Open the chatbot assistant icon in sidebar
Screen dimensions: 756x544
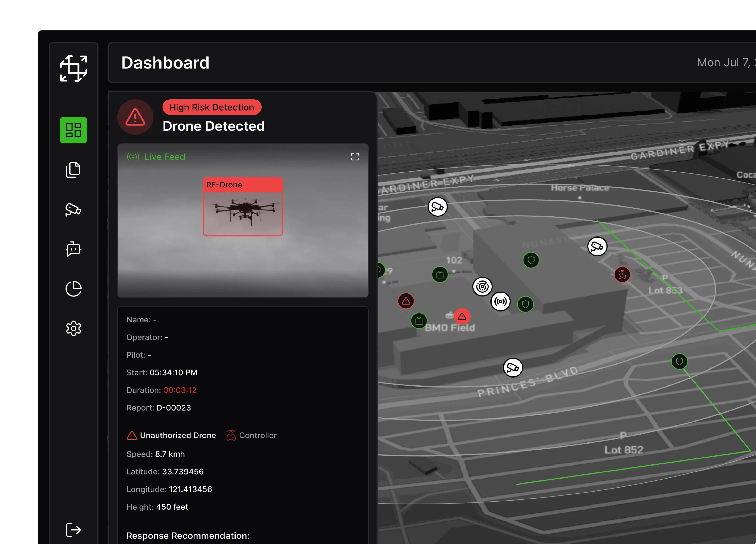pyautogui.click(x=73, y=249)
